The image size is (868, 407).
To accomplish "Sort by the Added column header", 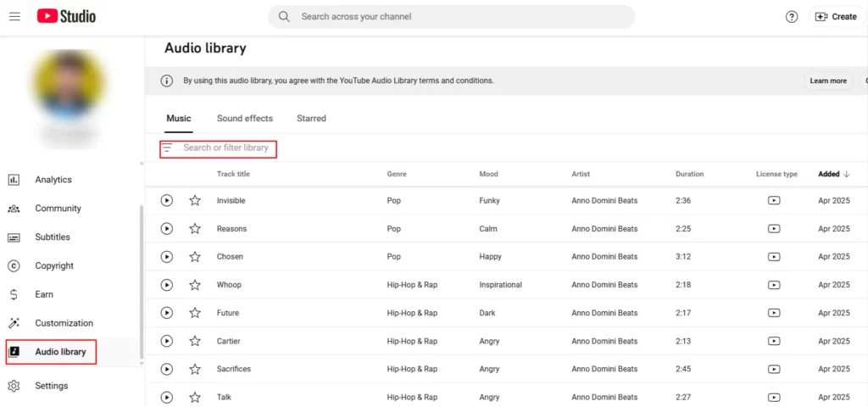I will tap(834, 174).
